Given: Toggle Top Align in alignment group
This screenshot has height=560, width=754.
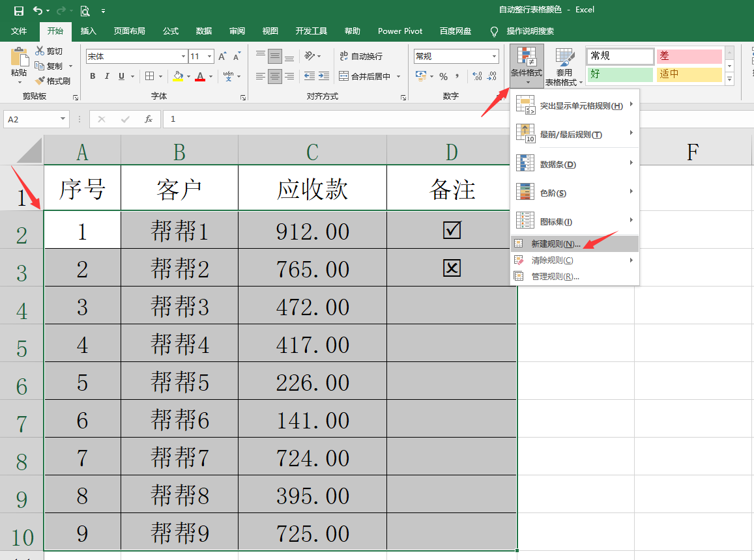Looking at the screenshot, I should (x=260, y=56).
